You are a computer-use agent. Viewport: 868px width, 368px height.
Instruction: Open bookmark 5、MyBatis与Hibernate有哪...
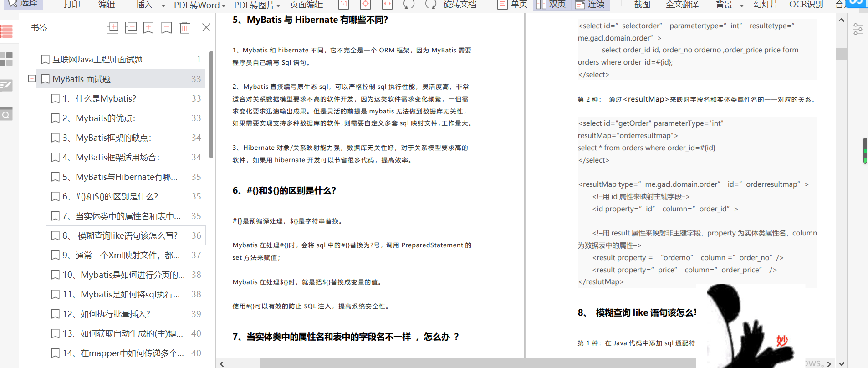[126, 177]
